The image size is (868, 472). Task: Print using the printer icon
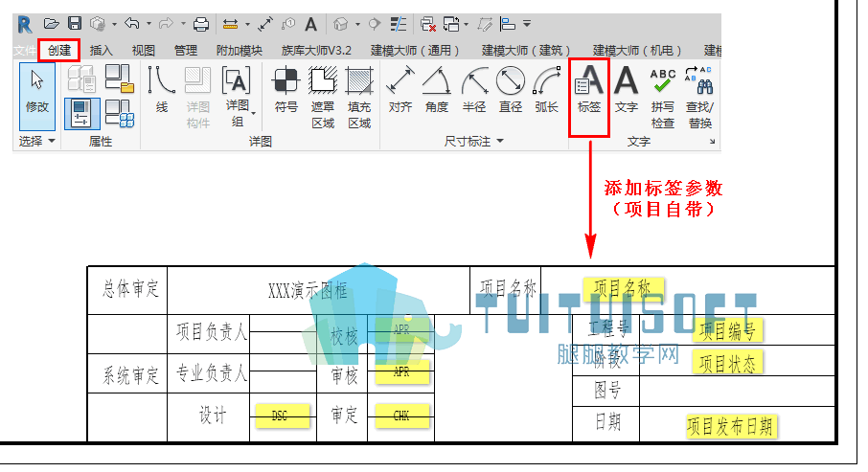[201, 24]
